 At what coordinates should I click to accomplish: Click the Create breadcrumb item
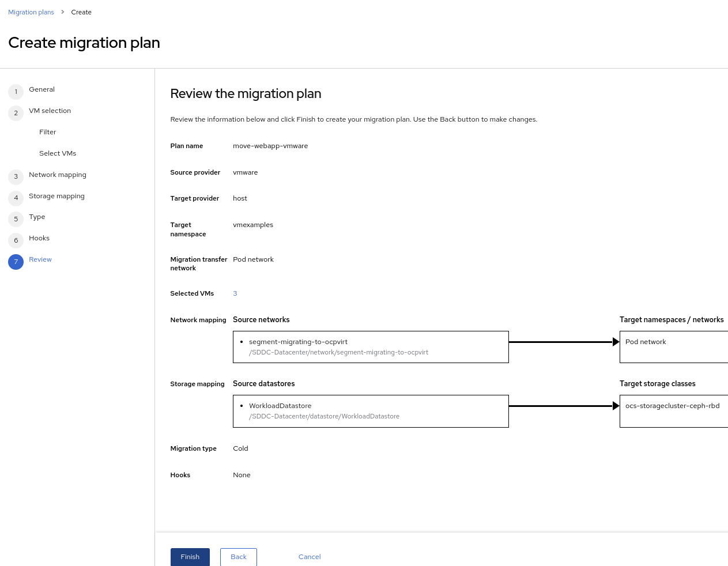click(x=81, y=12)
